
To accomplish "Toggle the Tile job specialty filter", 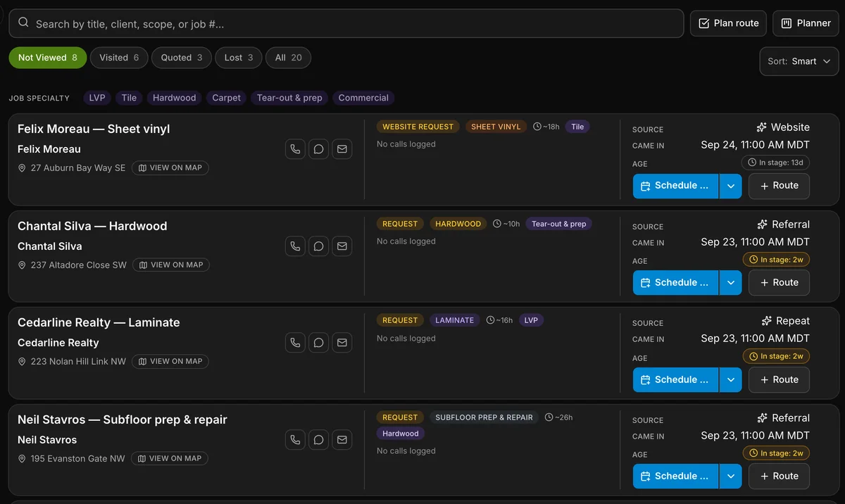I will coord(129,98).
